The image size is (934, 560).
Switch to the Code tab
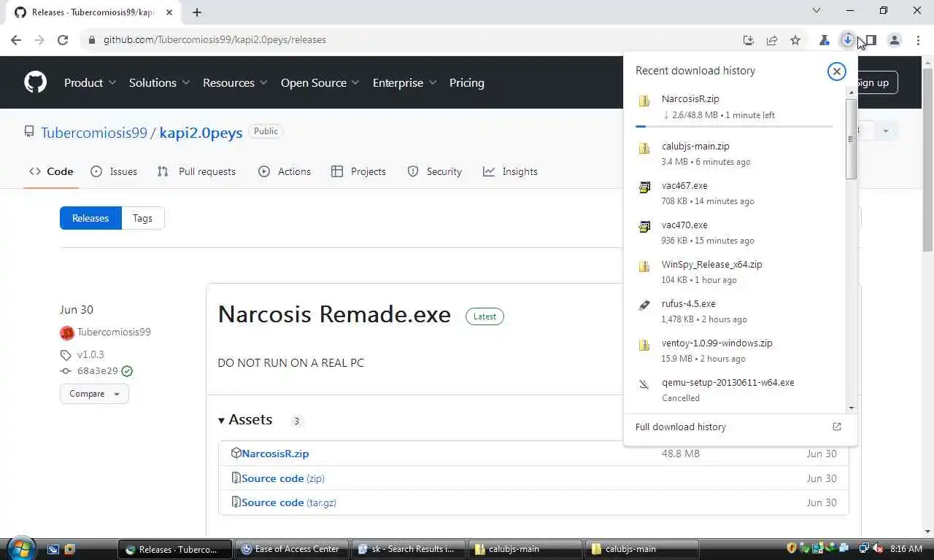pyautogui.click(x=51, y=171)
